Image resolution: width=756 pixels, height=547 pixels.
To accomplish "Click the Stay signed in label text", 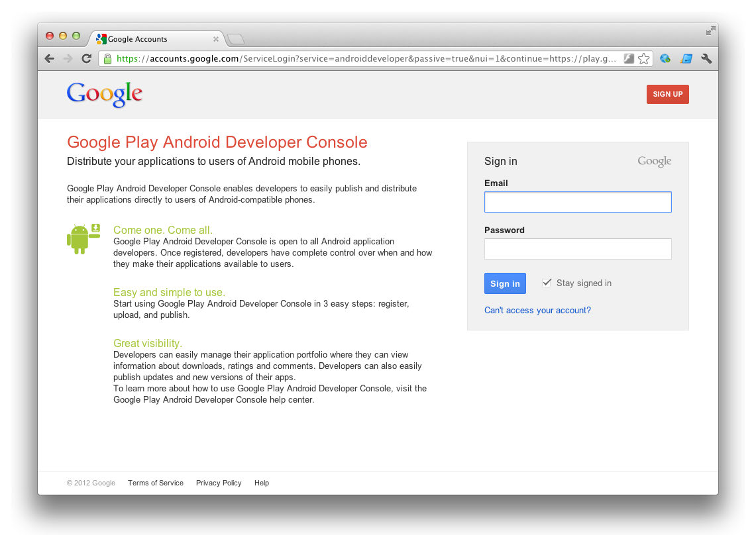I will (584, 283).
